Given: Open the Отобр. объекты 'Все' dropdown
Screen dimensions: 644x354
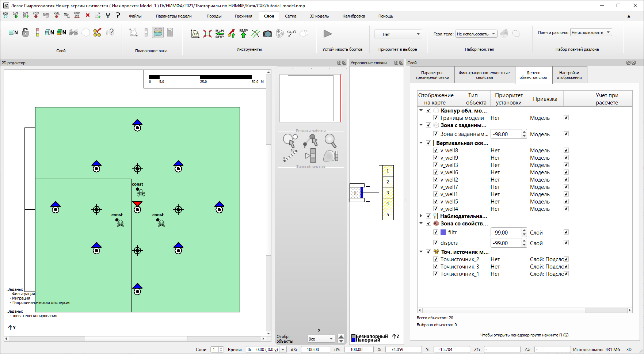Looking at the screenshot, I should 321,339.
